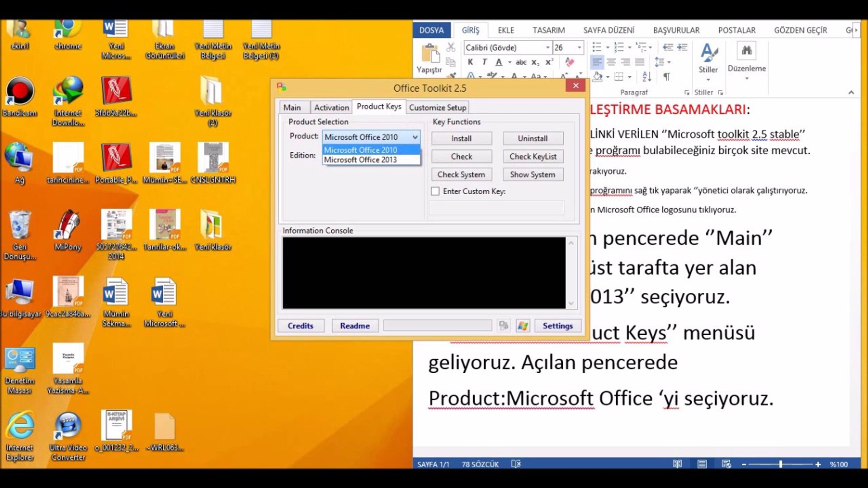
Task: Click the Check KeyList button
Action: (x=533, y=156)
